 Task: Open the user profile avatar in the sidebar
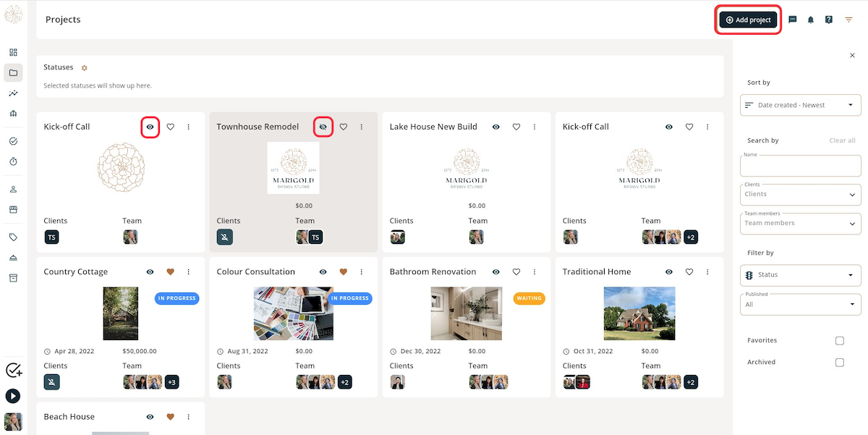(x=13, y=421)
